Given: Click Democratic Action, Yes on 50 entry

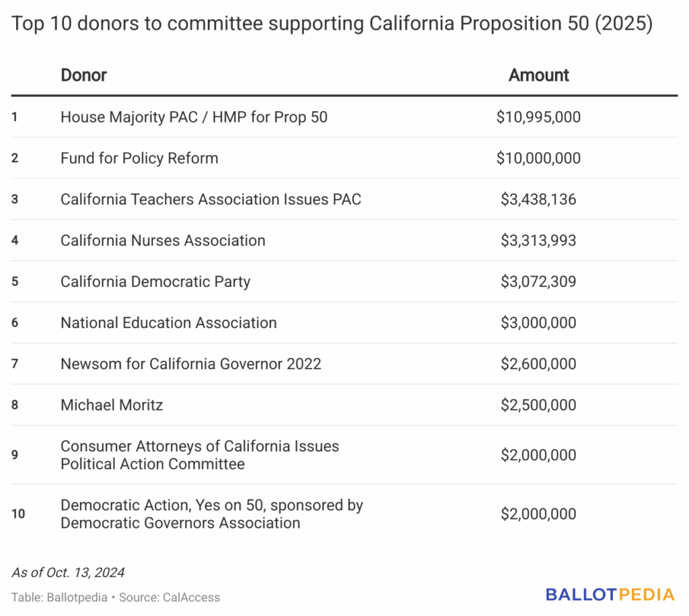Looking at the screenshot, I should click(x=212, y=514).
